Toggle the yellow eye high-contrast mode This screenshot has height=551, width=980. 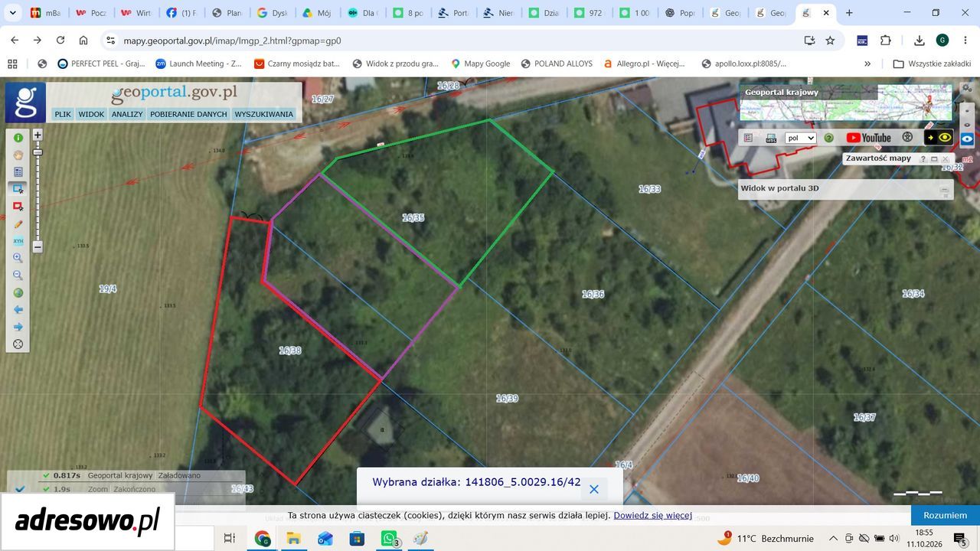point(939,138)
